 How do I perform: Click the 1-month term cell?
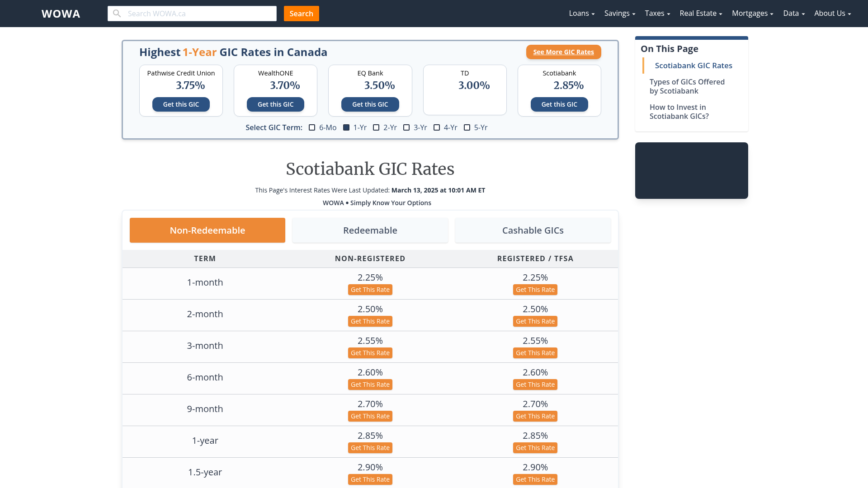(x=205, y=282)
